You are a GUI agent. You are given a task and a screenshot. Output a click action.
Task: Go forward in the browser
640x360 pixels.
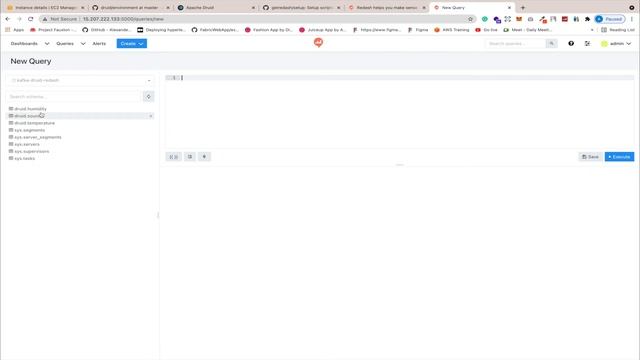(x=19, y=19)
